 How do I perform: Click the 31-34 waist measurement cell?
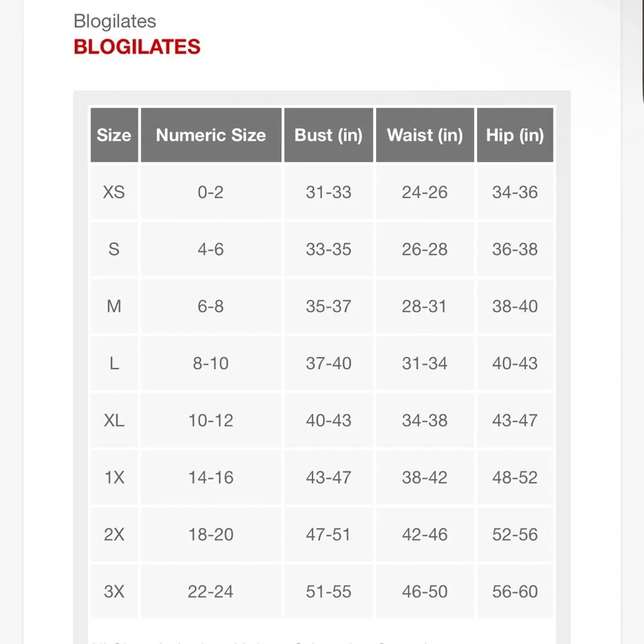tap(424, 363)
